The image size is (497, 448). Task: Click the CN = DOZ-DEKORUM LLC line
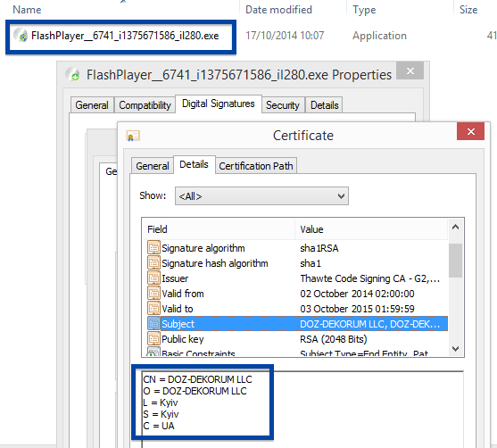(x=197, y=379)
